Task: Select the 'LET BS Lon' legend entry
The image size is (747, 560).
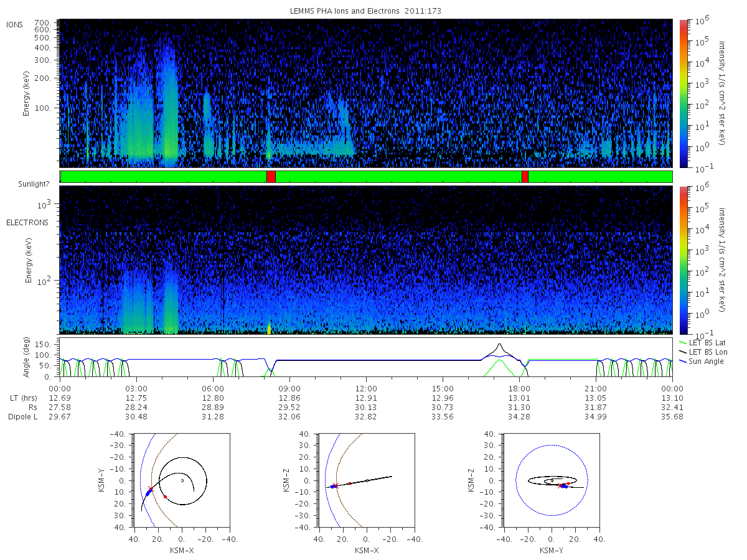Action: [703, 352]
